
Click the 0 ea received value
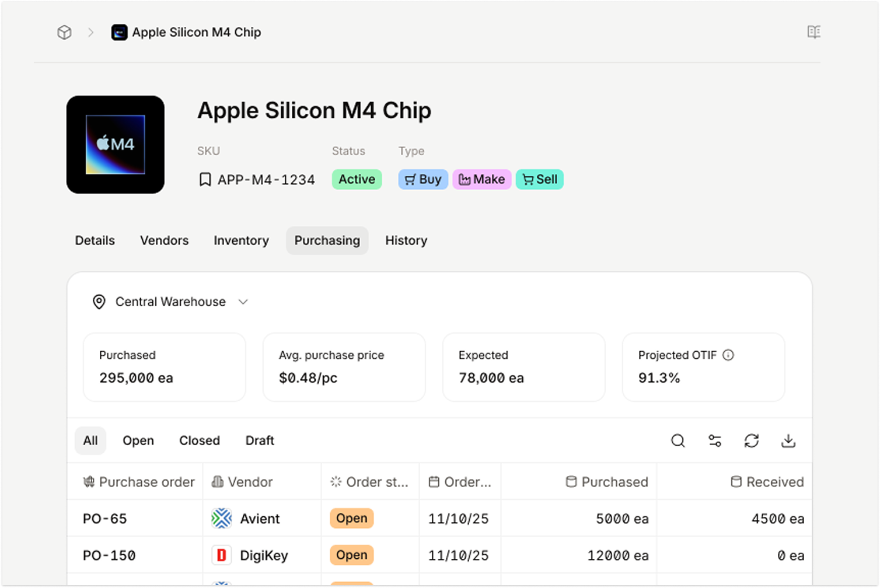[791, 555]
